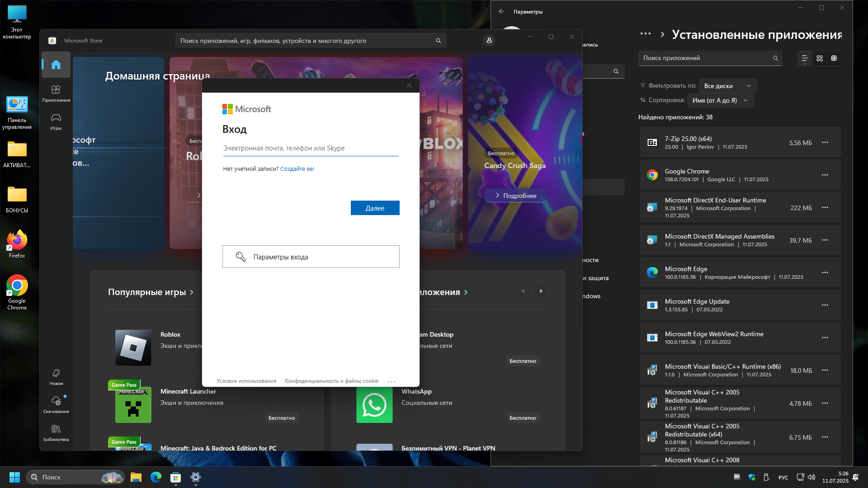Image resolution: width=868 pixels, height=488 pixels.
Task: Open АКТИВАТ... folder on desktop
Action: point(17,154)
